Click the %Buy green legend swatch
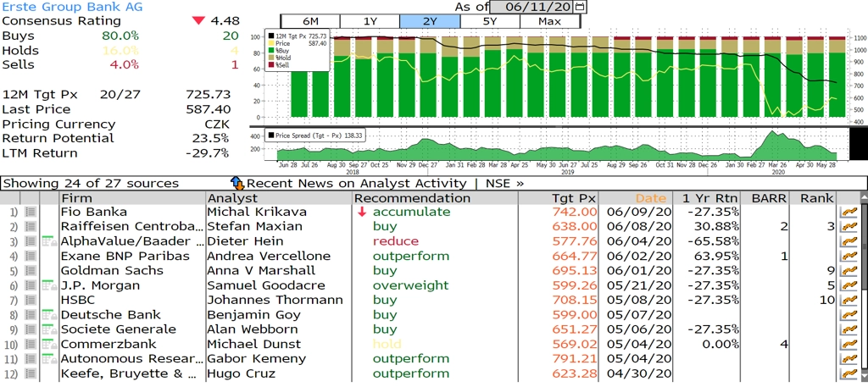This screenshot has width=868, height=387. (271, 50)
